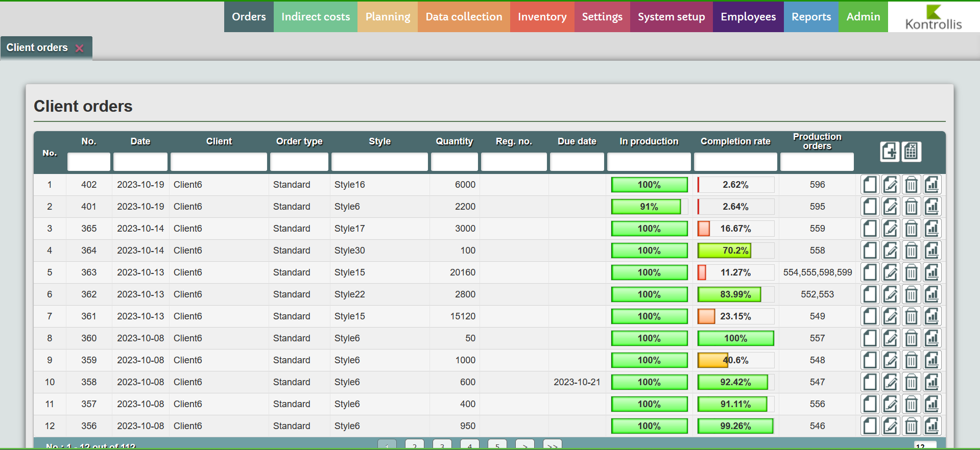Open the Admin menu
The width and height of the screenshot is (980, 450).
pos(863,17)
